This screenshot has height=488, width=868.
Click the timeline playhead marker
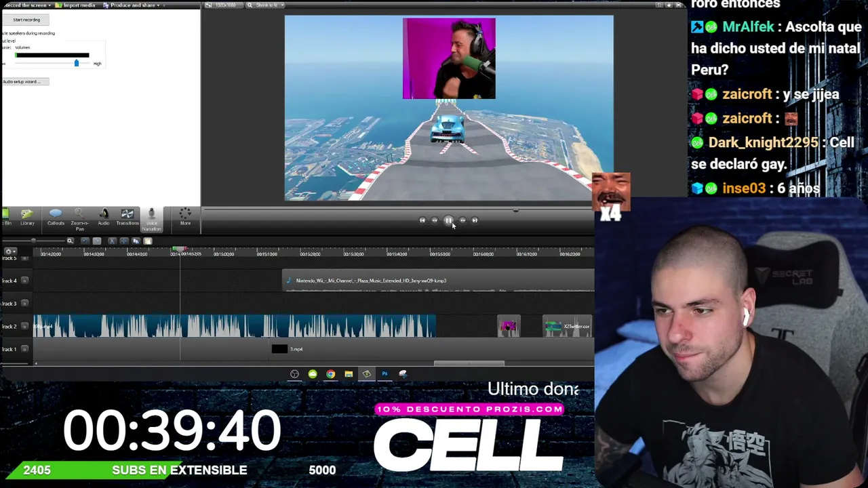179,250
